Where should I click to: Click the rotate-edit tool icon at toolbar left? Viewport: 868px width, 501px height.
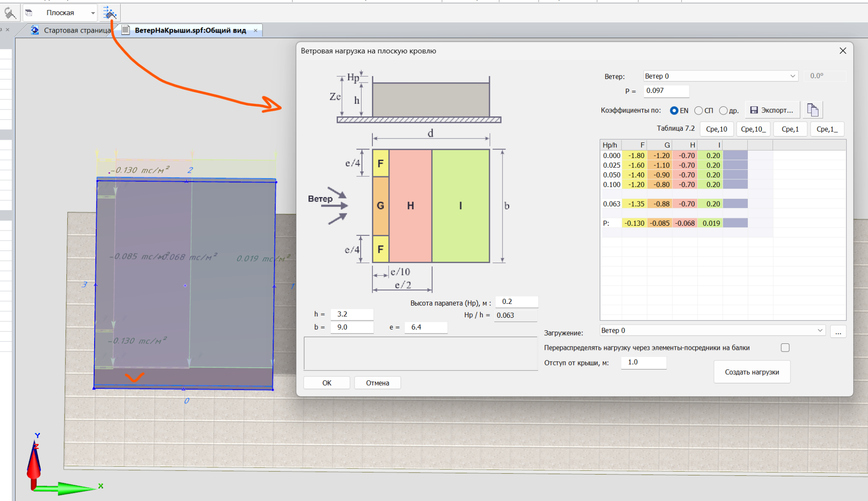(10, 13)
